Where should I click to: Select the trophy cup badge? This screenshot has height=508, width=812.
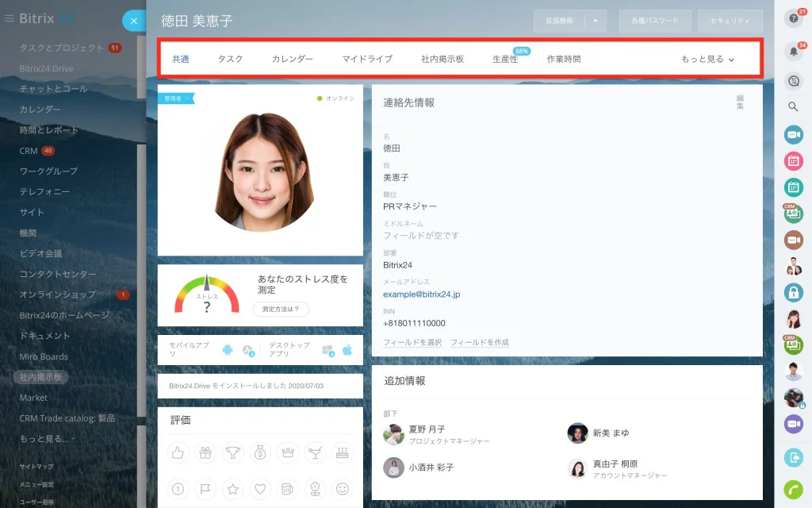click(232, 452)
